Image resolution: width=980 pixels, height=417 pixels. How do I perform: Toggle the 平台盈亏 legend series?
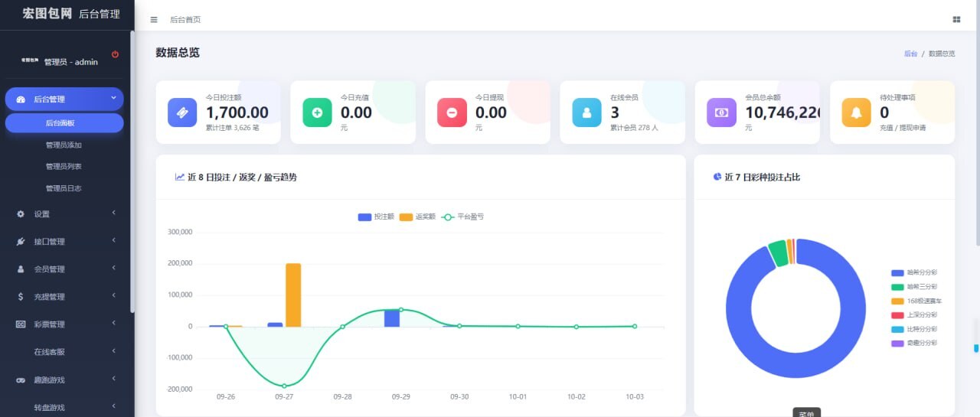(x=462, y=217)
